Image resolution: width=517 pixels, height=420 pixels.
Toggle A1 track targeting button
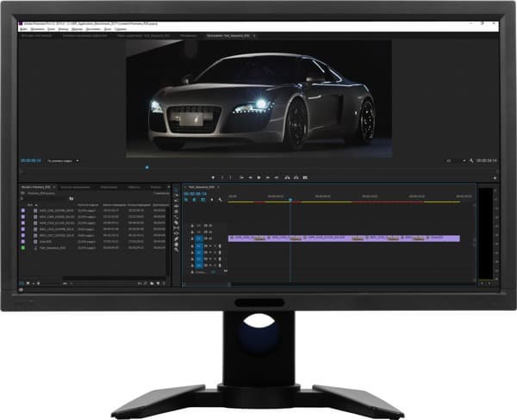point(199,246)
